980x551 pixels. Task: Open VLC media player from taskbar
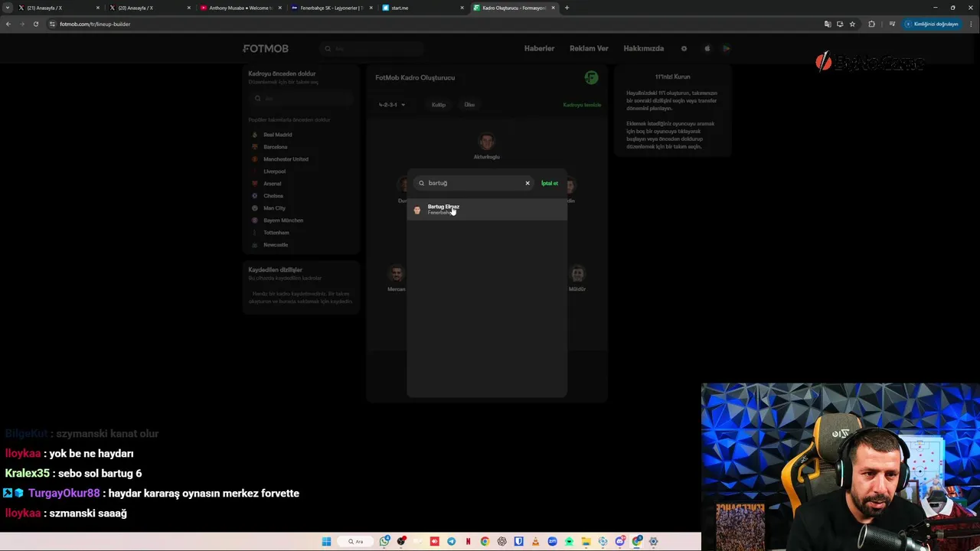[535, 541]
